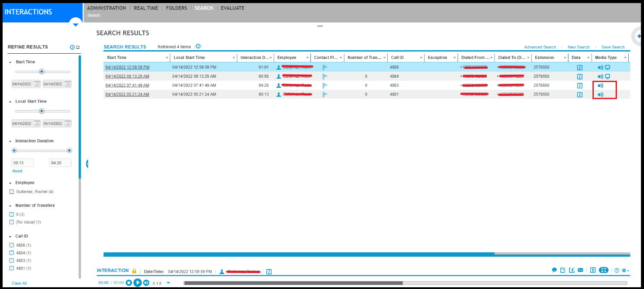Click the Advanced Search link
Image resolution: width=644 pixels, height=289 pixels.
pyautogui.click(x=540, y=47)
